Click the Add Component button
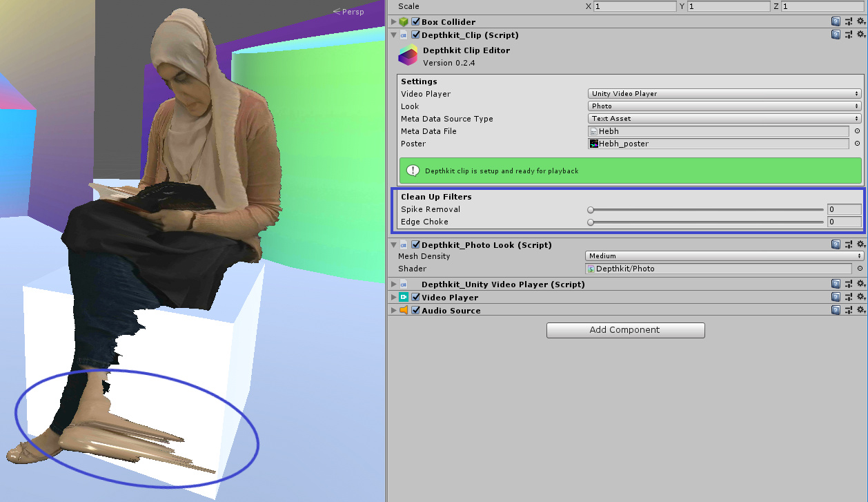Viewport: 868px width, 502px height. [625, 330]
